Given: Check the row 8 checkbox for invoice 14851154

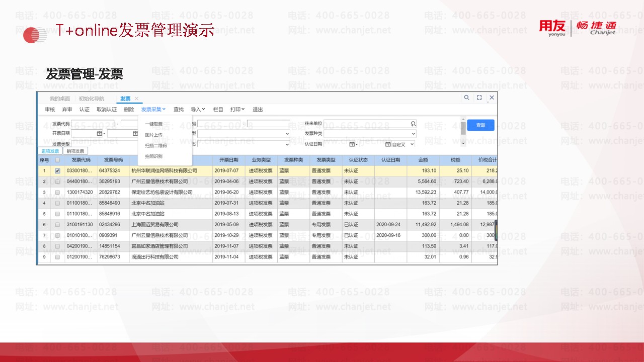Looking at the screenshot, I should 57,246.
